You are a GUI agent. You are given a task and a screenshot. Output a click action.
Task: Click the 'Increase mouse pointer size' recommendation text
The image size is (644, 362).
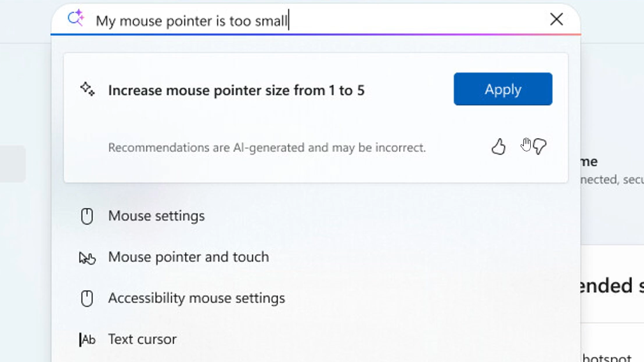point(236,91)
